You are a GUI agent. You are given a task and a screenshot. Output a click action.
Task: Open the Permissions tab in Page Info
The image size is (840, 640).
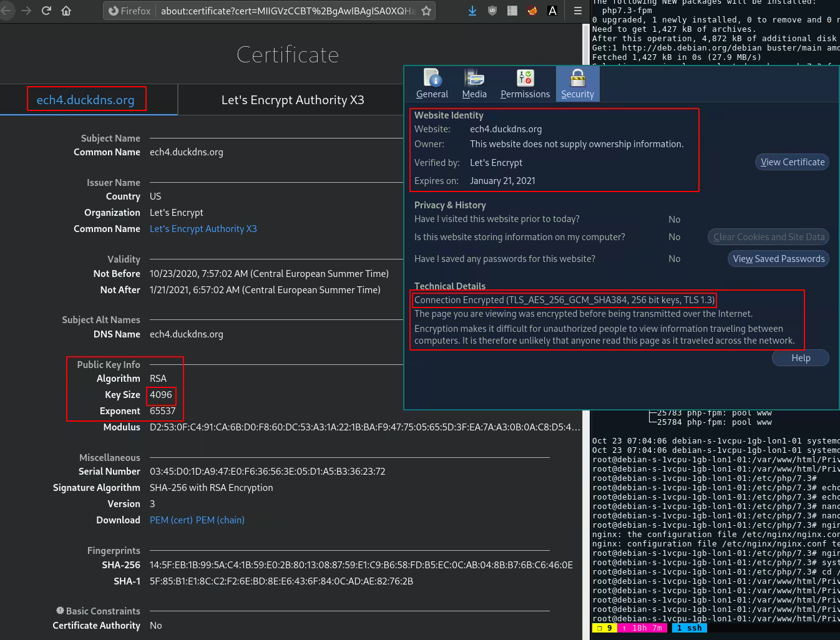525,84
